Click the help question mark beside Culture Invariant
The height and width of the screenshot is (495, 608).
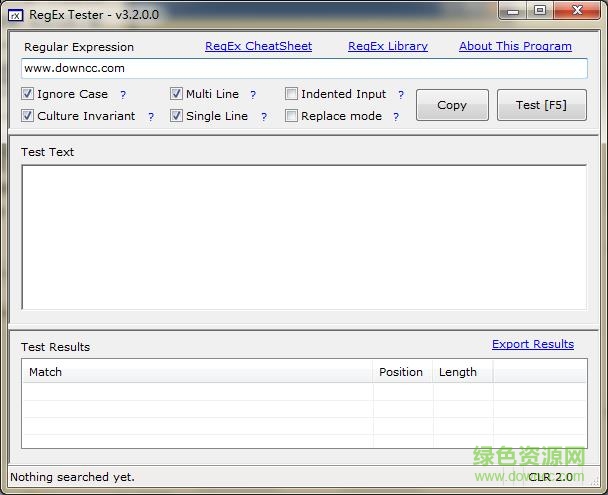click(151, 117)
